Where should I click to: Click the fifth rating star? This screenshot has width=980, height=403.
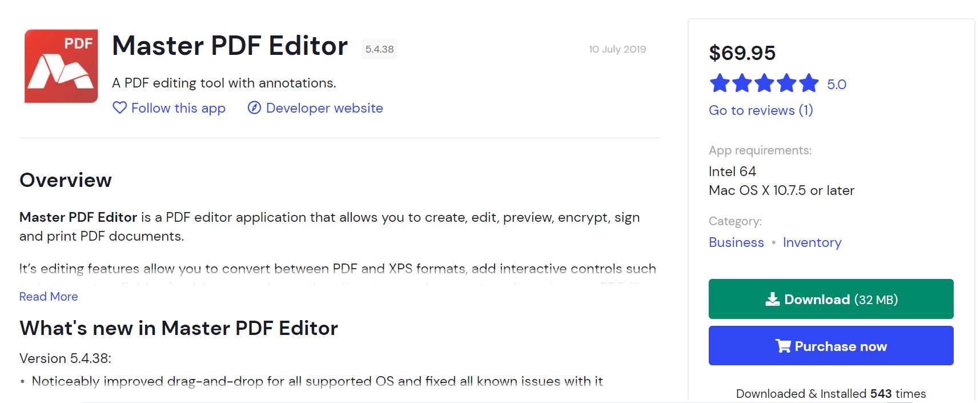click(809, 83)
